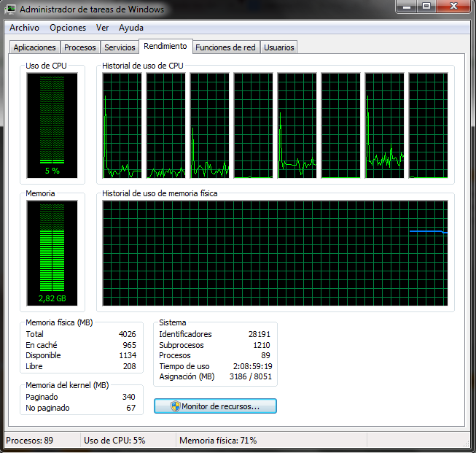This screenshot has height=453, width=476.
Task: Click the No paginado value 67
Action: pos(130,408)
